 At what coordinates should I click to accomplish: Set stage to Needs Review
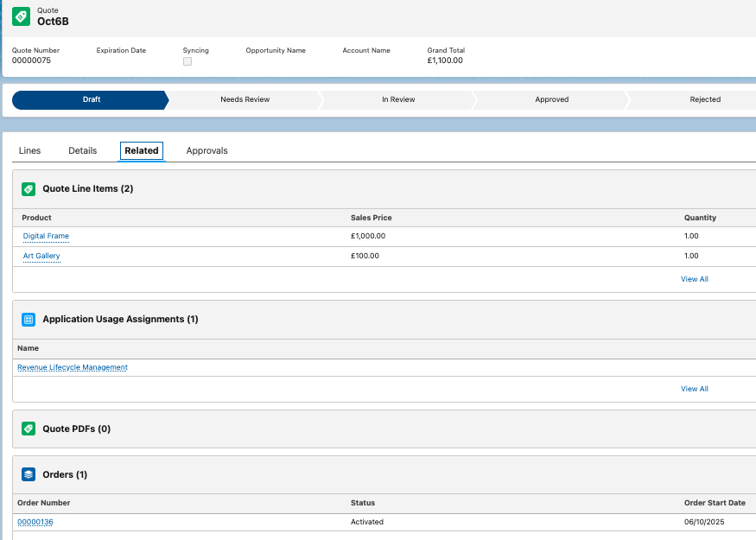click(245, 99)
